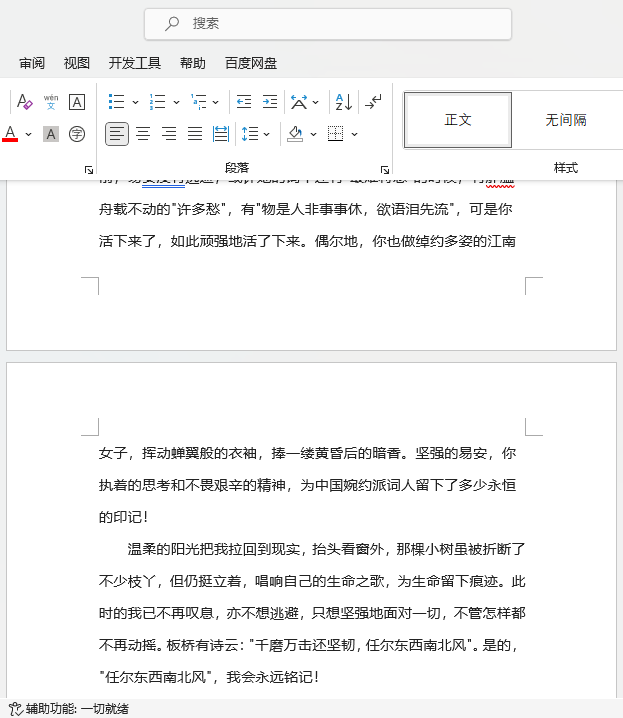The height and width of the screenshot is (718, 623).
Task: Sort text A to Z
Action: pyautogui.click(x=344, y=102)
